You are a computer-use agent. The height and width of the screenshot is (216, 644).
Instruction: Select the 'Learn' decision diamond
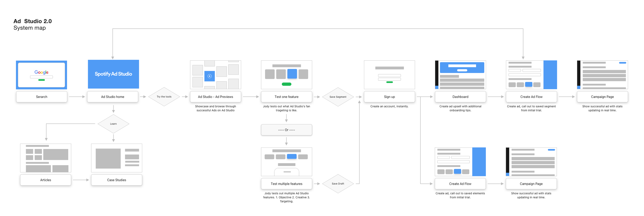tap(113, 124)
